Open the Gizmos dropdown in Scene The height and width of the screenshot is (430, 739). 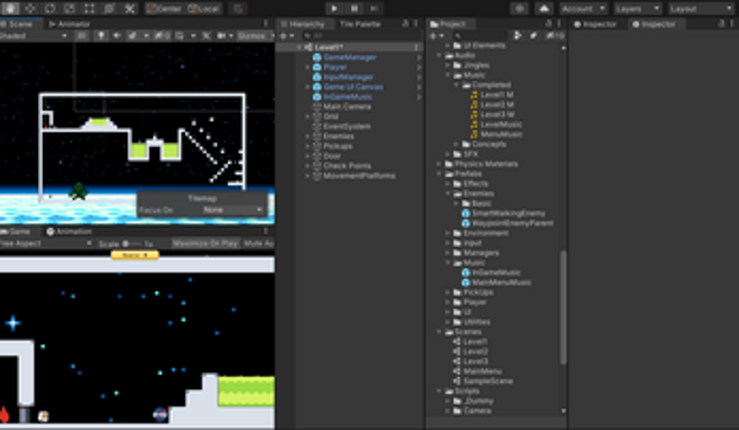(x=255, y=36)
